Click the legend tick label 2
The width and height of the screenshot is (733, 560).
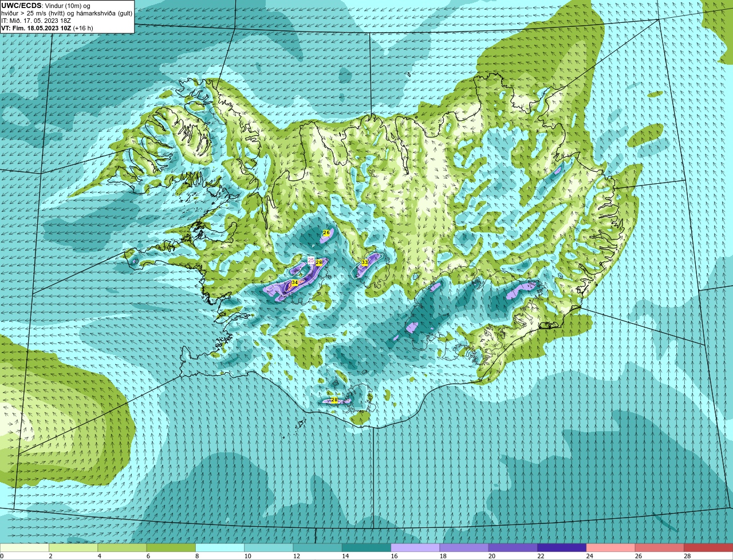click(x=50, y=556)
